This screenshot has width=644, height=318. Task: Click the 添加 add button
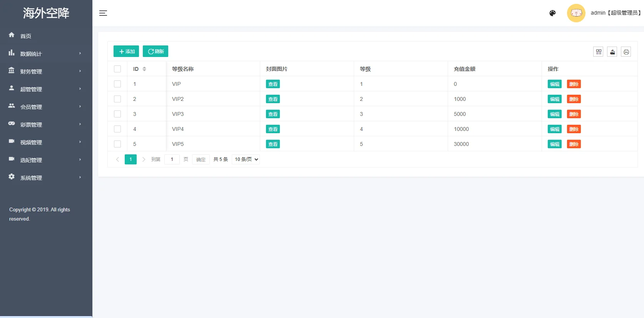point(126,51)
